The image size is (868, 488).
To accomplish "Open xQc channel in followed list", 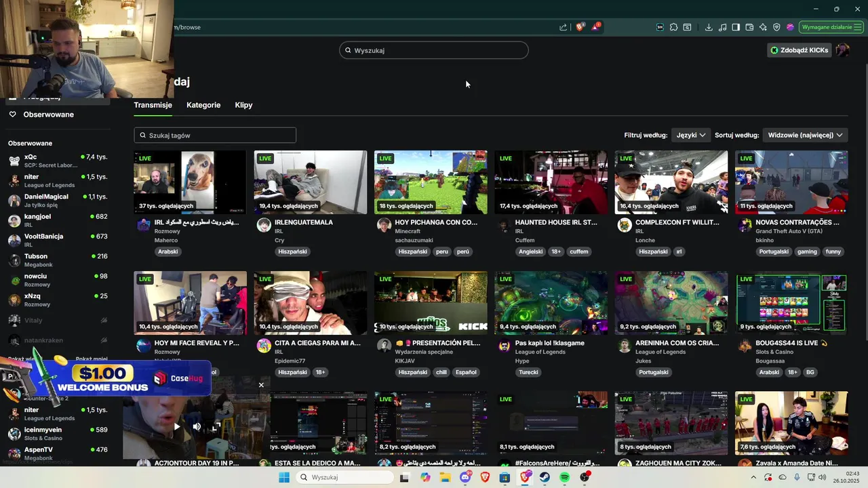I will (58, 161).
